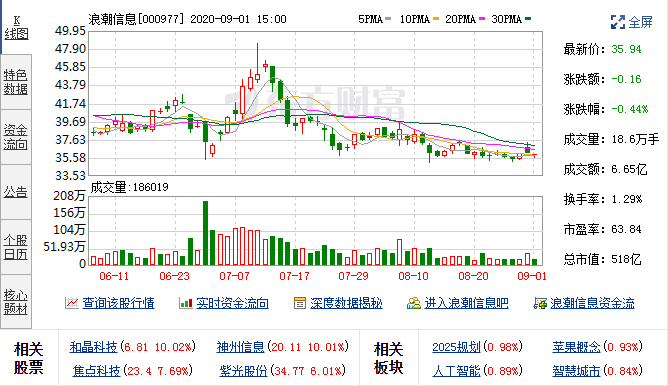Click the 07-07 date axis label
This screenshot has width=668, height=386.
234,276
